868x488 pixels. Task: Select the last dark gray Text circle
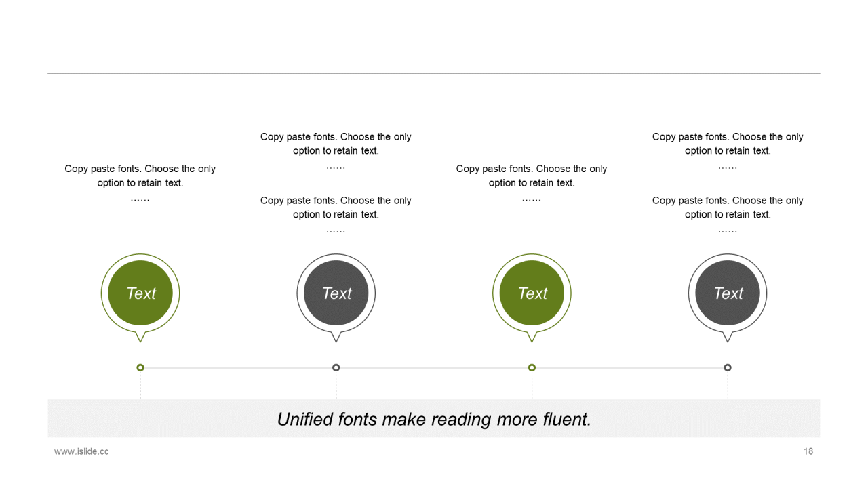coord(728,293)
